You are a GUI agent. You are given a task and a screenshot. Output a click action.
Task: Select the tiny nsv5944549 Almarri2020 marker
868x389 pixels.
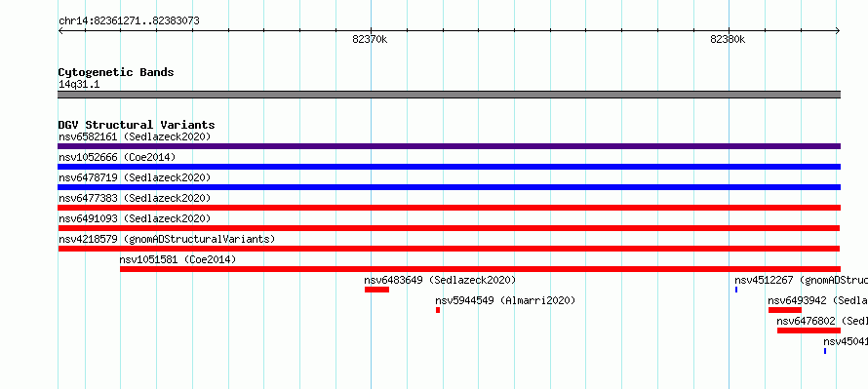438,310
